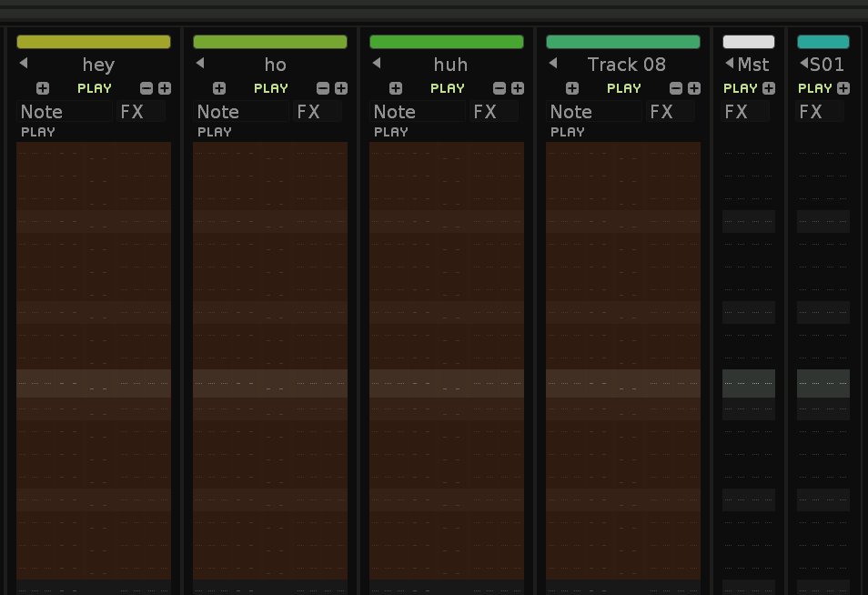Viewport: 868px width, 595px height.
Task: Click the left plus icon on hey track
Action: click(x=43, y=88)
